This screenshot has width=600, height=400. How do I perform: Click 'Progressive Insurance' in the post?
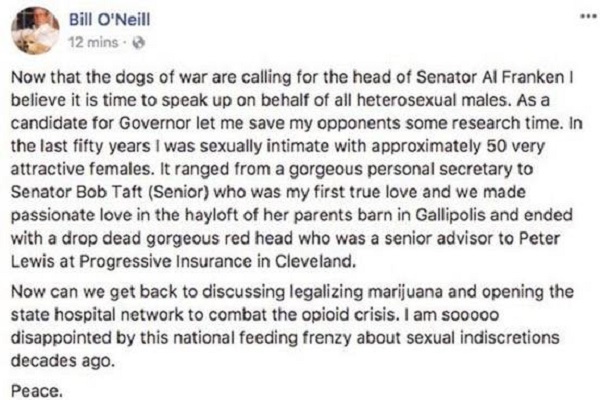tap(165, 261)
